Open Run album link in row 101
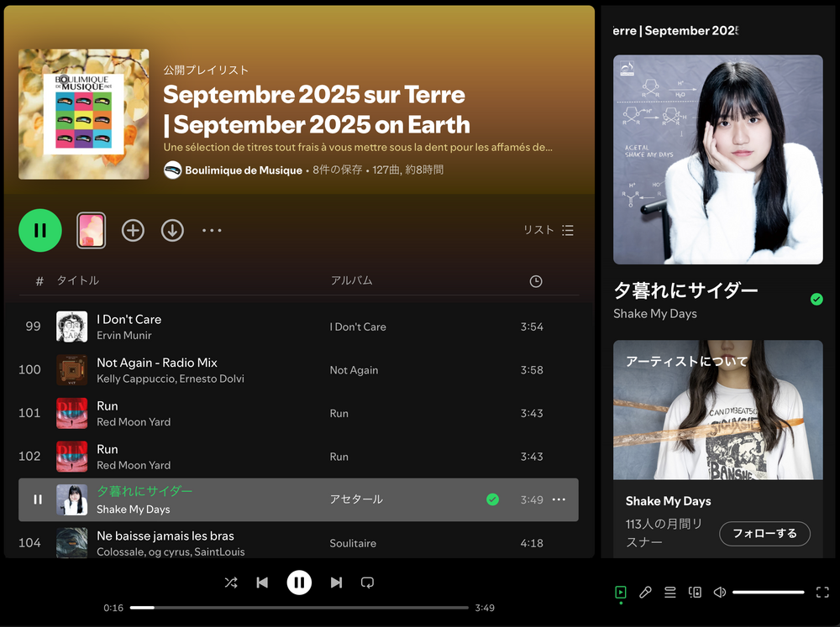 [x=339, y=413]
